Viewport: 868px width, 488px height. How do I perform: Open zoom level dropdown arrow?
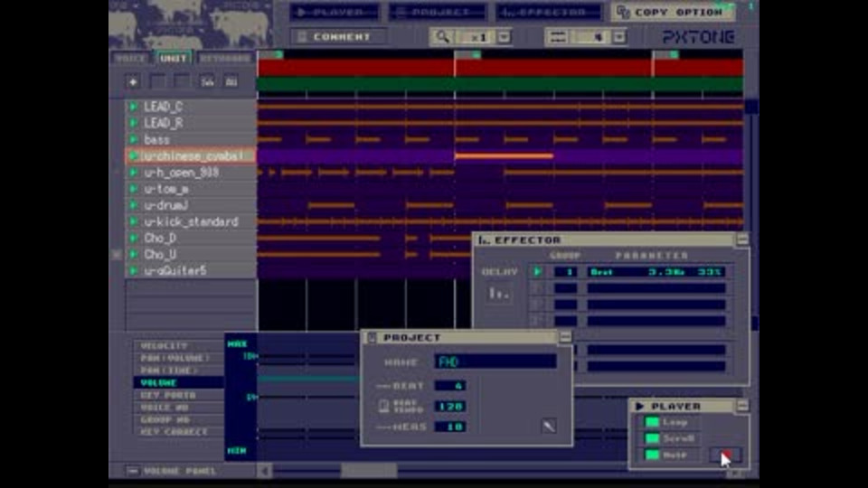pyautogui.click(x=504, y=37)
